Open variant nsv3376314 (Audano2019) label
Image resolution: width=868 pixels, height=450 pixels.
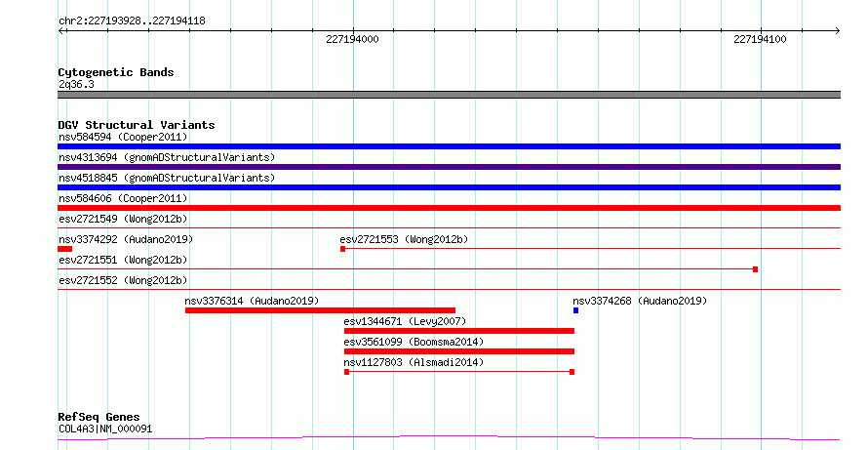click(252, 301)
